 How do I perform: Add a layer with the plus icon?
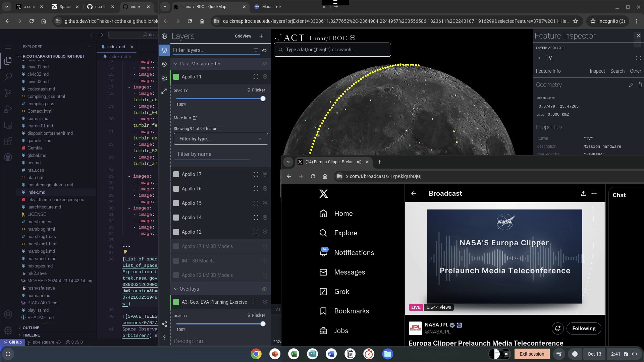[x=261, y=36]
